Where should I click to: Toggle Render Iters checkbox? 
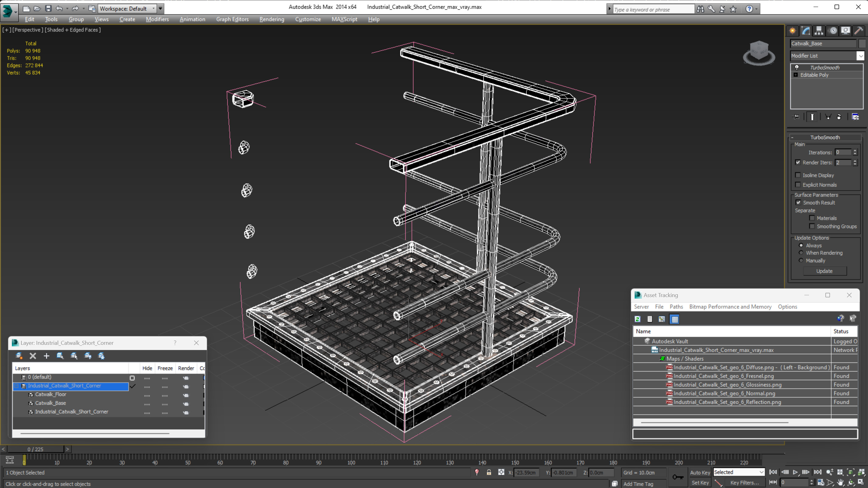[798, 162]
